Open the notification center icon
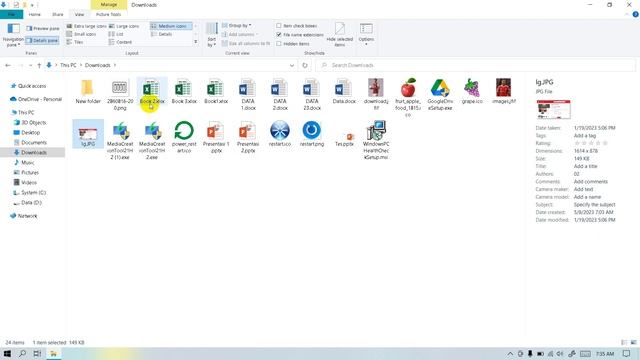Viewport: 640px width, 360px height. pos(627,353)
